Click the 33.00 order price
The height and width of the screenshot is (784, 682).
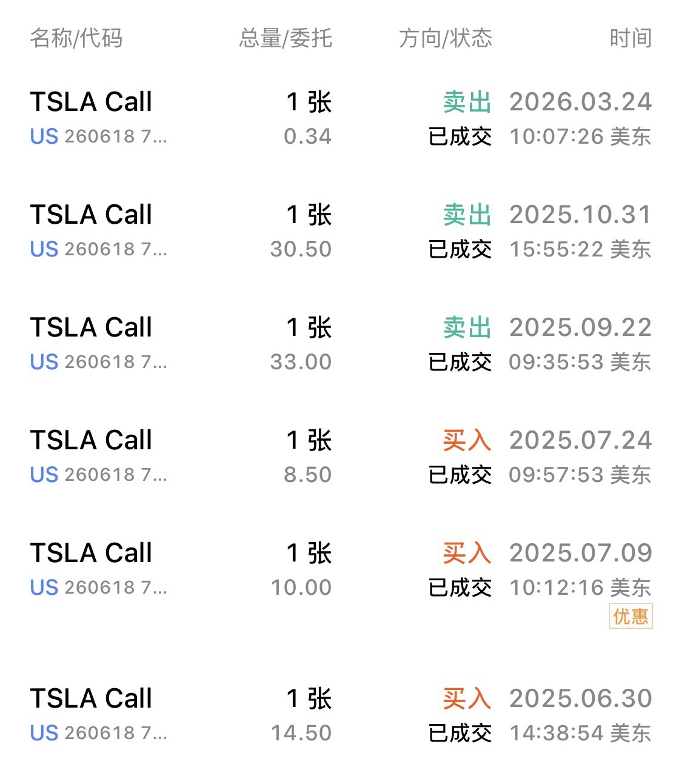(x=301, y=362)
